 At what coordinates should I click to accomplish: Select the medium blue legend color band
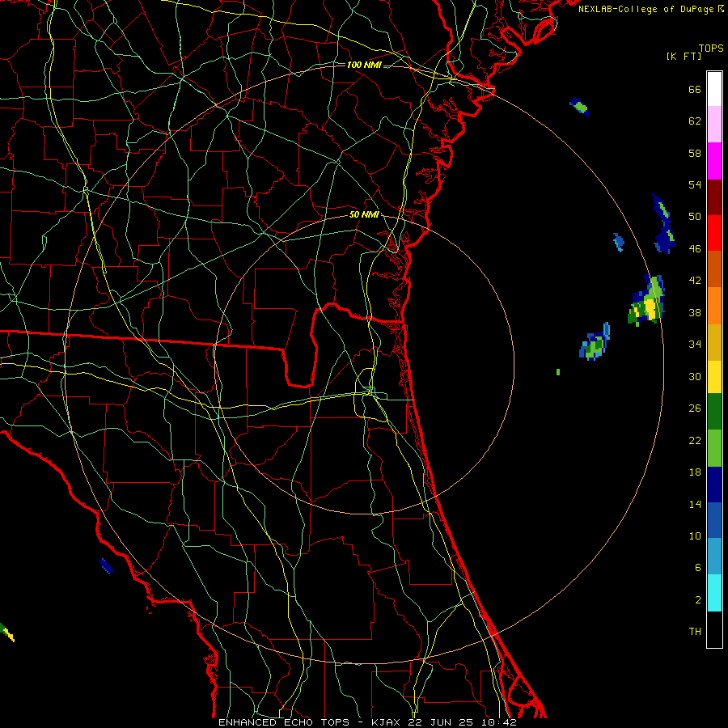[x=714, y=520]
